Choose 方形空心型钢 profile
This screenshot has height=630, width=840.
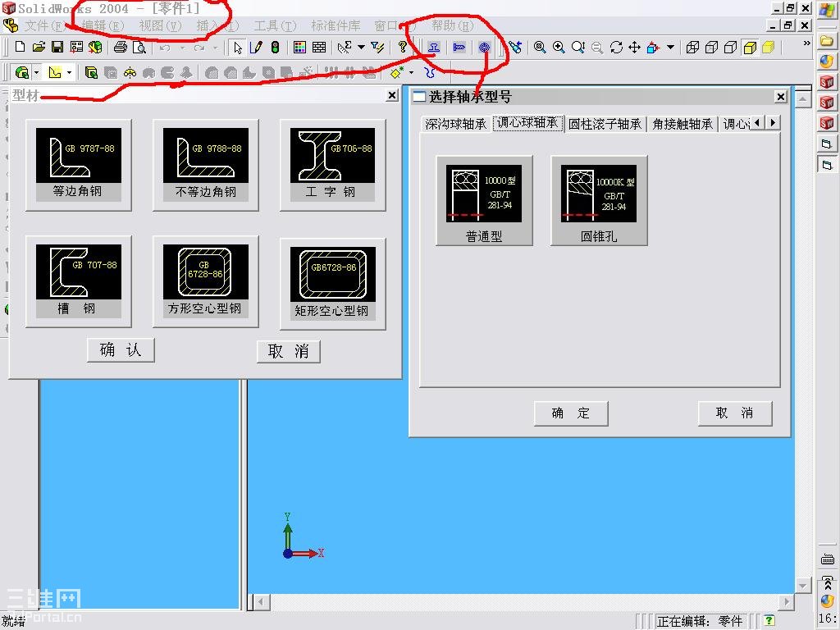click(x=206, y=281)
